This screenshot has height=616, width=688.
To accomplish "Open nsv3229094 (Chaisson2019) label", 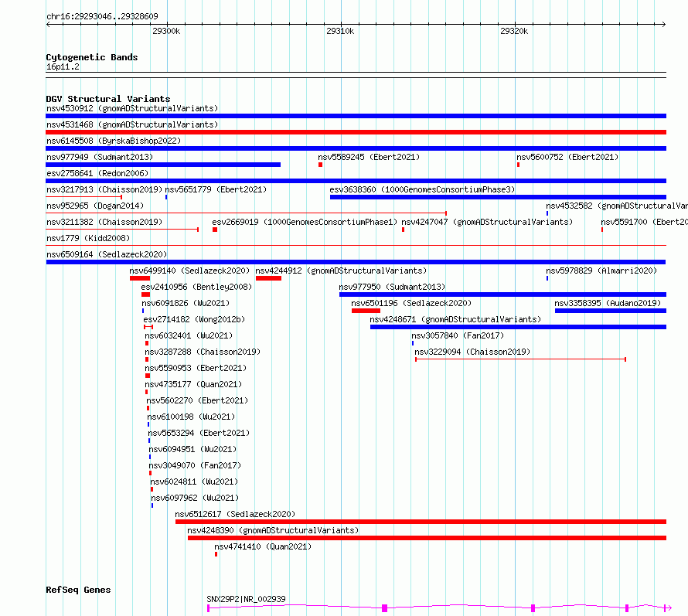I will click(472, 352).
